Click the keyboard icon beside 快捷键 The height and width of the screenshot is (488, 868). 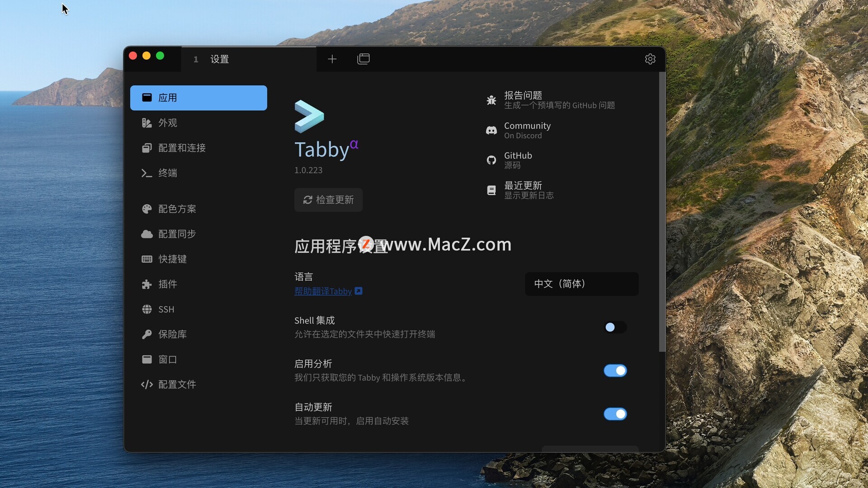click(147, 259)
